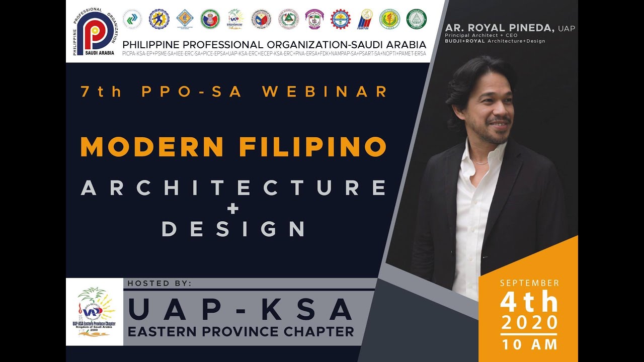This screenshot has width=644, height=362.
Task: Click the UAP-KSA Eastern Province Chapter logo at bottom
Action: point(94,312)
